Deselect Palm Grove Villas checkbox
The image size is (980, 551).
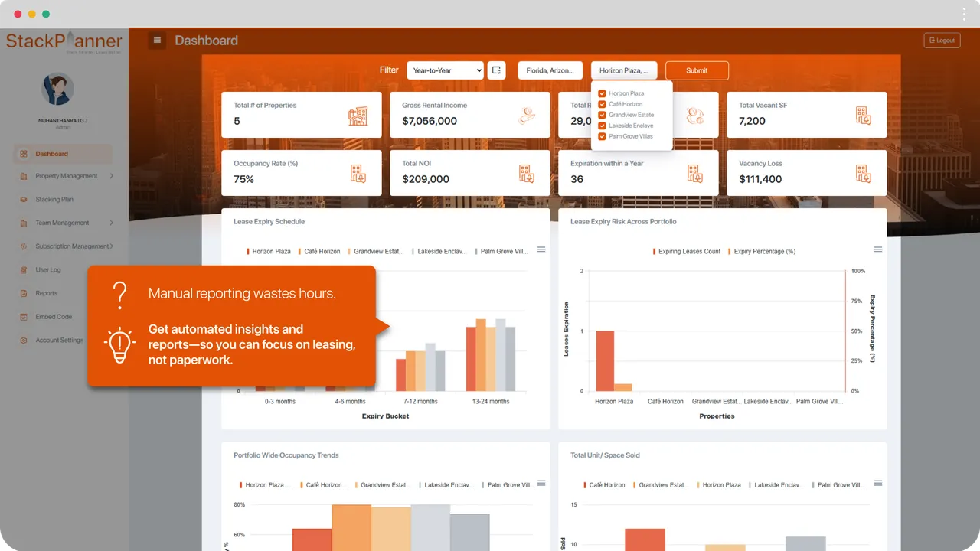pos(601,136)
